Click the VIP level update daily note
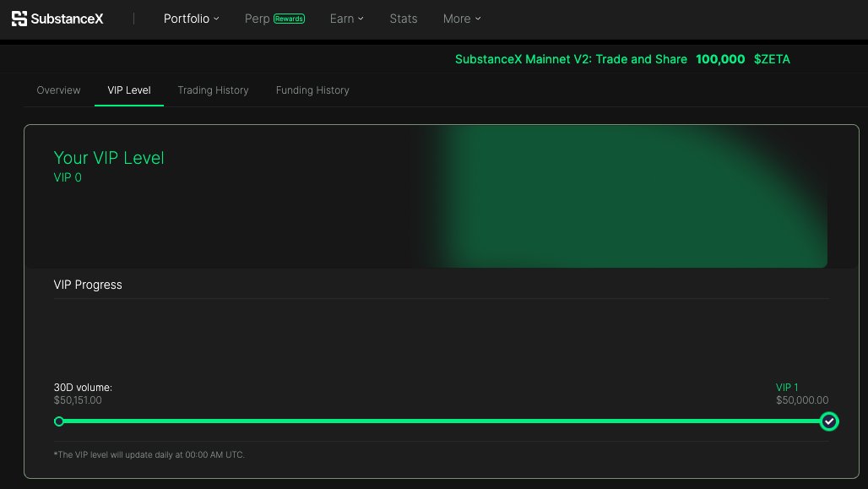The height and width of the screenshot is (489, 868). point(149,454)
